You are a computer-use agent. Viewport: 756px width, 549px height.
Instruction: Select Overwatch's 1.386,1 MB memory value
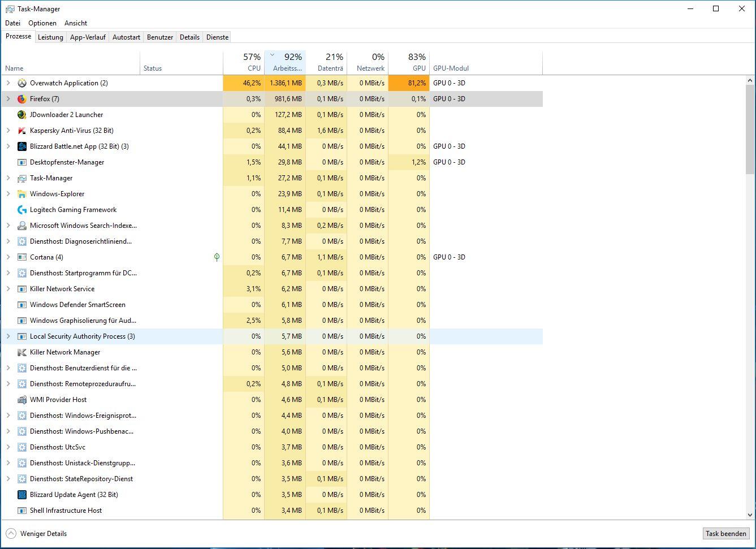point(285,83)
